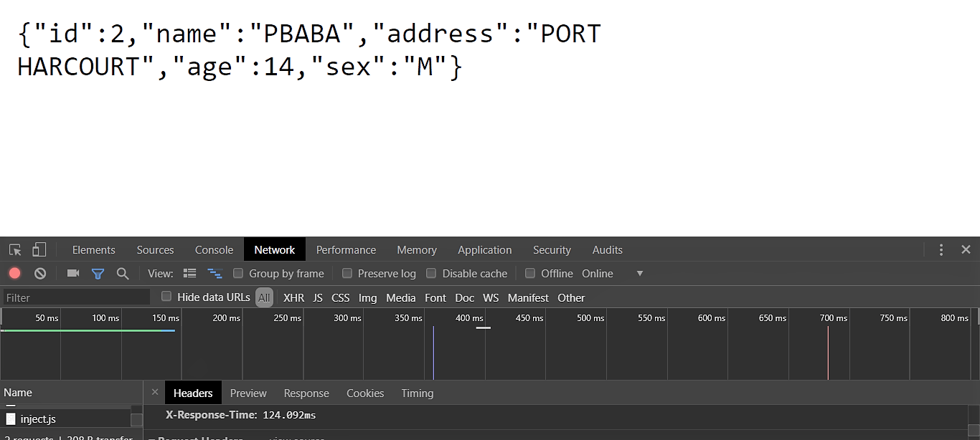The height and width of the screenshot is (440, 980).
Task: Switch to large request rows view
Action: point(190,273)
